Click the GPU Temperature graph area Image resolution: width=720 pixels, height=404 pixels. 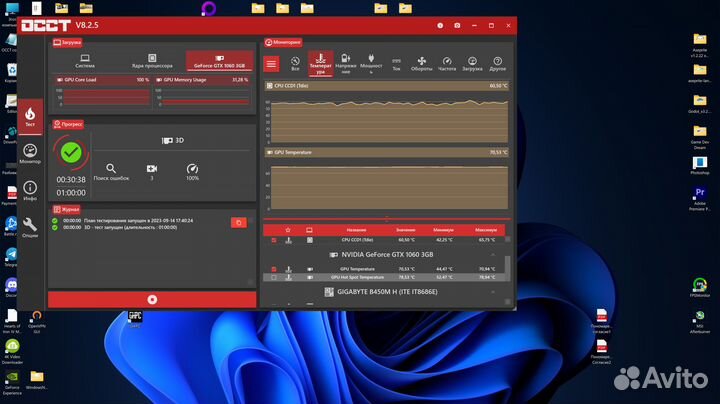coord(389,187)
